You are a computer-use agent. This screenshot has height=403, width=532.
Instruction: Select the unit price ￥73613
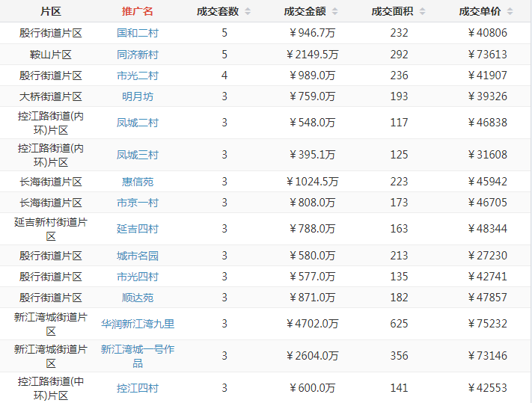click(x=488, y=55)
